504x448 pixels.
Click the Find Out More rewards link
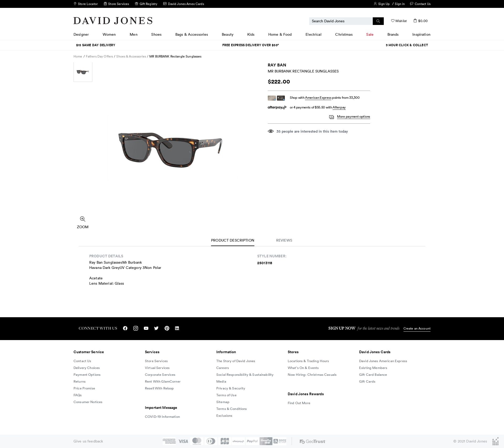coord(299,403)
